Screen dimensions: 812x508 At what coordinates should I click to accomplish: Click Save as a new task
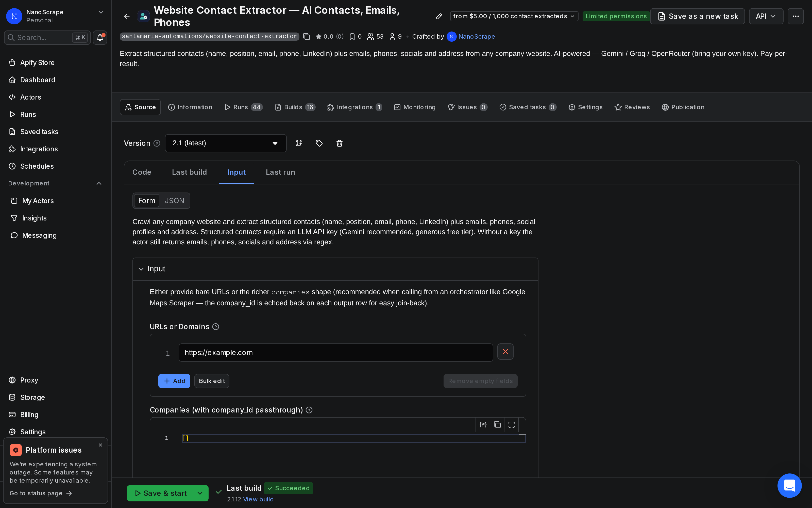[697, 16]
